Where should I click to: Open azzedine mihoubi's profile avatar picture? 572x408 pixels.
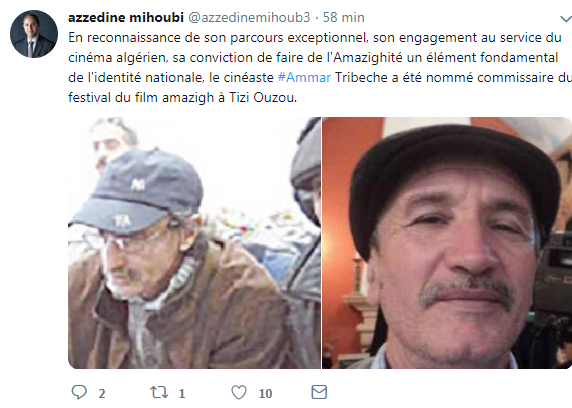point(34,34)
